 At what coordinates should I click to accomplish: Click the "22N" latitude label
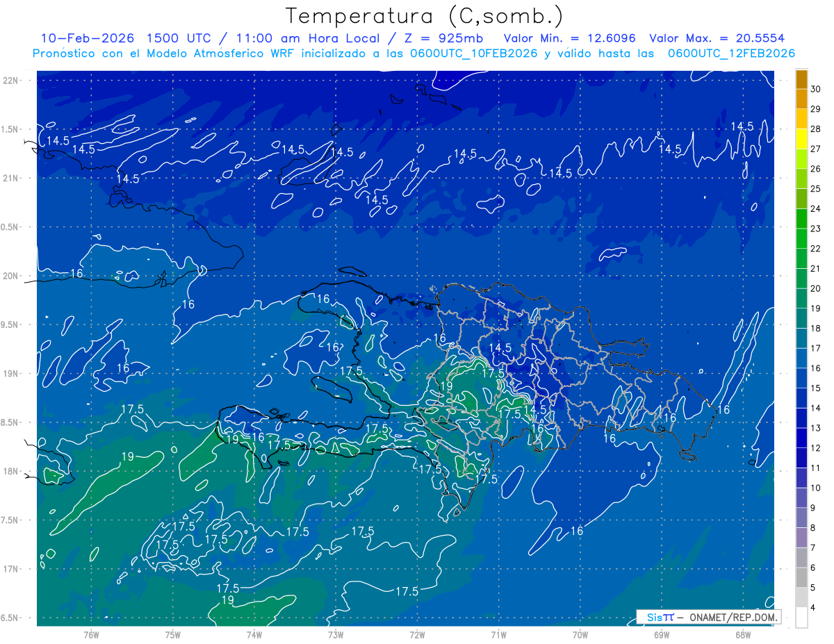click(x=10, y=81)
